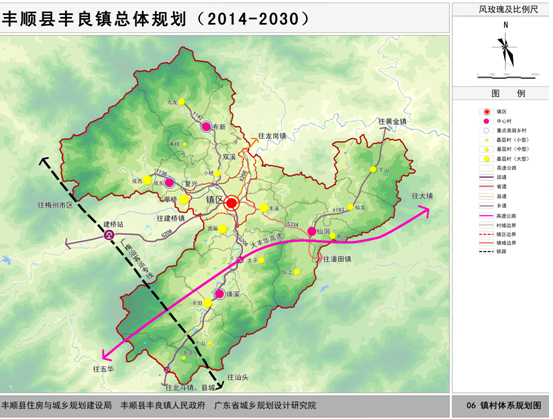Click the orange arrowhead beside 往龙岗镇
This screenshot has width=553, height=419.
pos(254,139)
